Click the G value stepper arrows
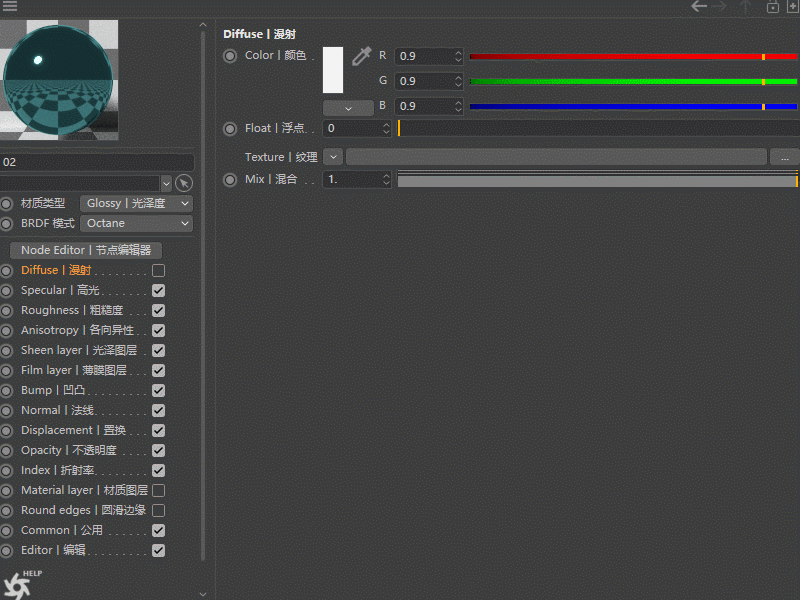This screenshot has width=800, height=600. 458,81
